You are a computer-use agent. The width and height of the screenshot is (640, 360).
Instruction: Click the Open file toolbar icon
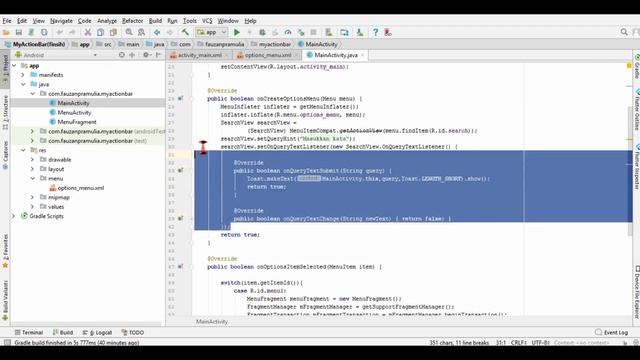[6, 32]
